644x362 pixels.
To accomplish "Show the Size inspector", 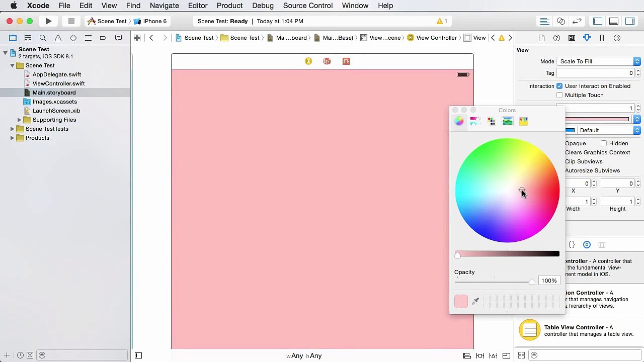I will (x=602, y=38).
